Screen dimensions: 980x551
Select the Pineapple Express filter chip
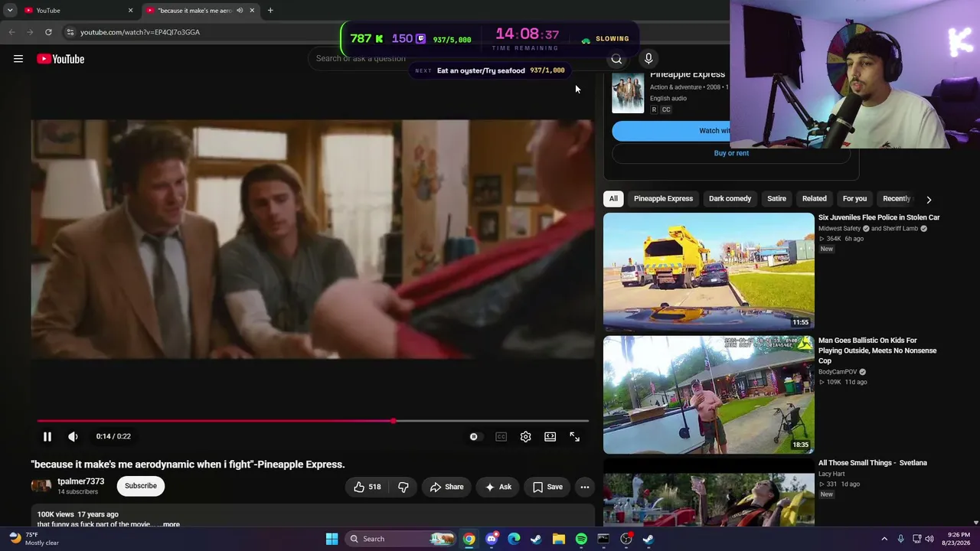click(663, 198)
